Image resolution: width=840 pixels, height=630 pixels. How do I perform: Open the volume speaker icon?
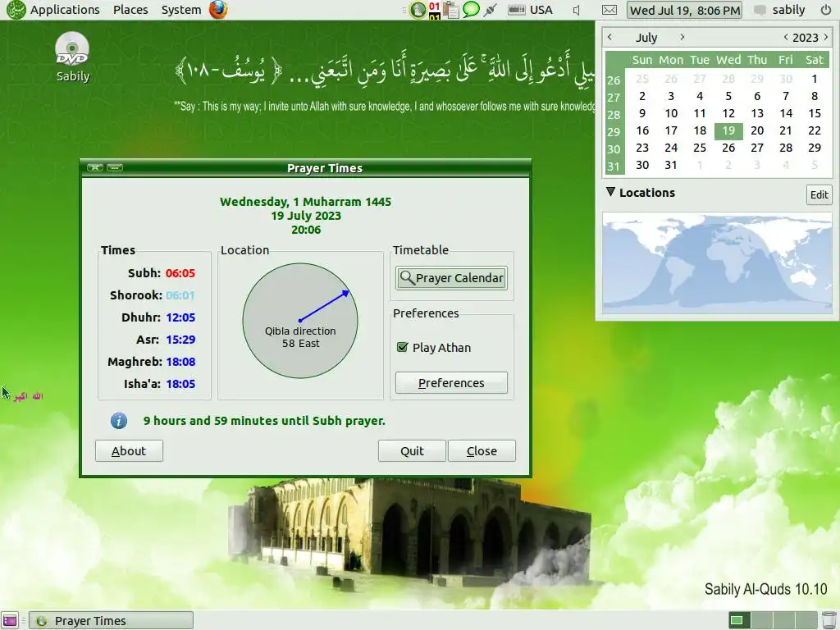(x=577, y=10)
